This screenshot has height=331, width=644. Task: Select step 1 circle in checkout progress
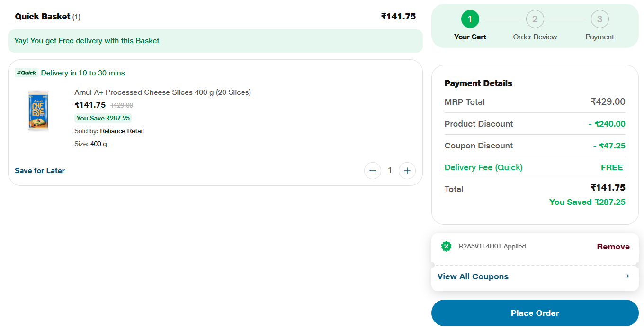tap(470, 19)
